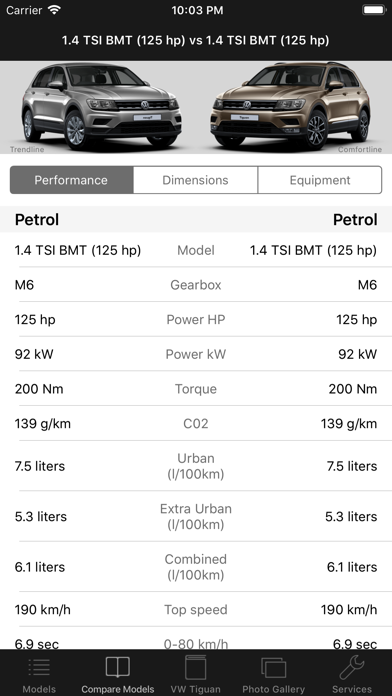Image resolution: width=392 pixels, height=696 pixels.
Task: Switch to the Dimensions segment
Action: 195,180
